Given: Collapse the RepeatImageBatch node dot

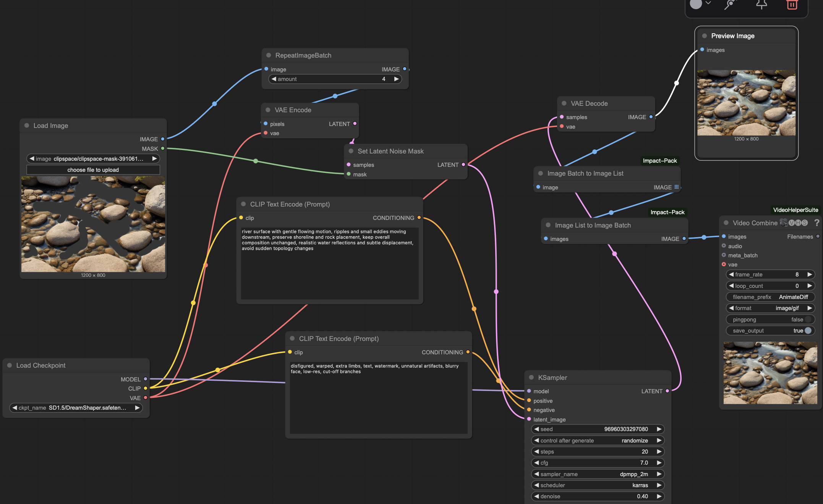Looking at the screenshot, I should (x=269, y=55).
